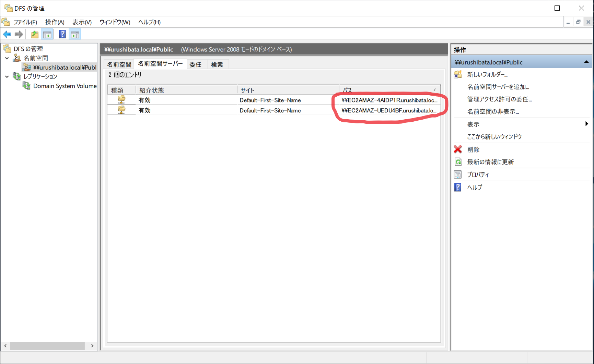Click the Domain System Volume replication group icon
Image resolution: width=594 pixels, height=364 pixels.
point(26,86)
